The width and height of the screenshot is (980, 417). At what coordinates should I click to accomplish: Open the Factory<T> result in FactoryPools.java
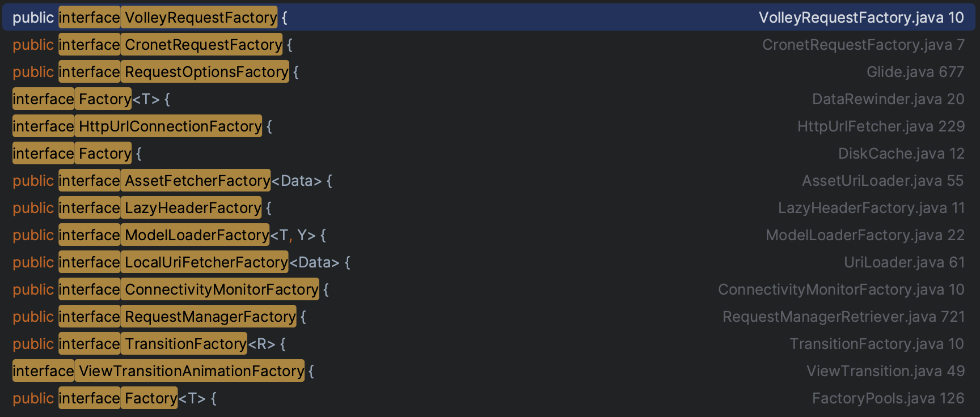pyautogui.click(x=151, y=398)
